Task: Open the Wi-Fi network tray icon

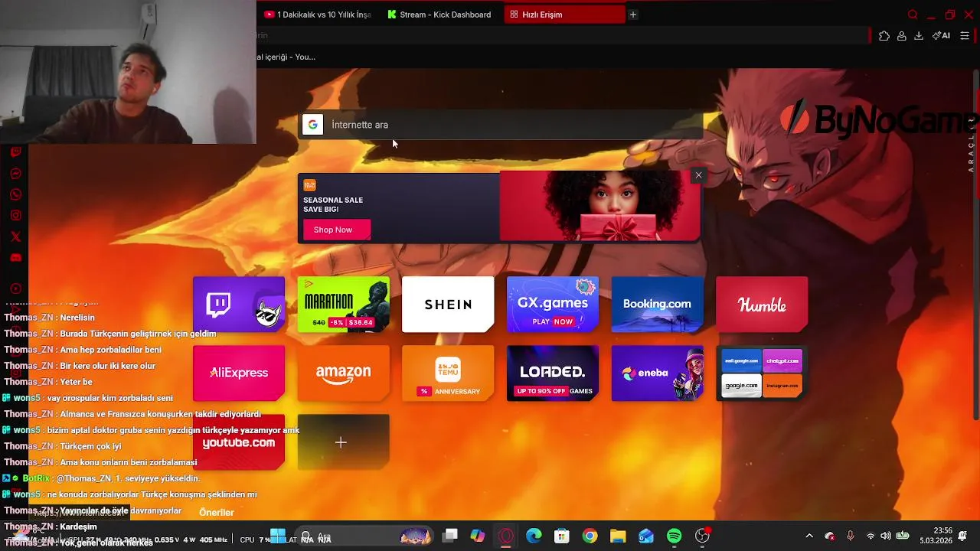Action: [871, 536]
